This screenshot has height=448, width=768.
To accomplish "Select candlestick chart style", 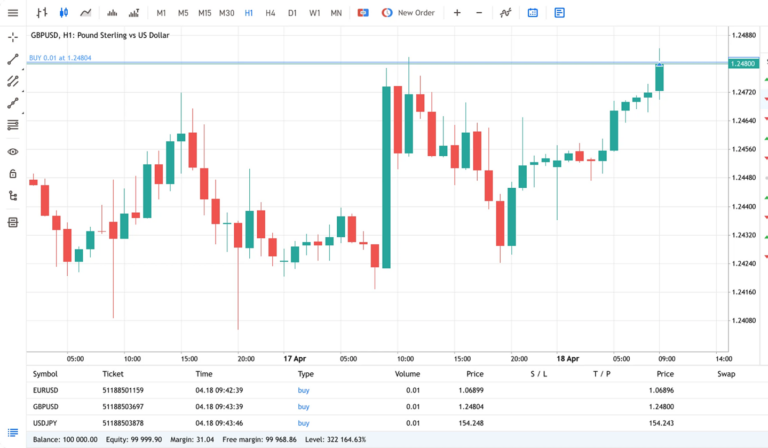I will pos(64,13).
